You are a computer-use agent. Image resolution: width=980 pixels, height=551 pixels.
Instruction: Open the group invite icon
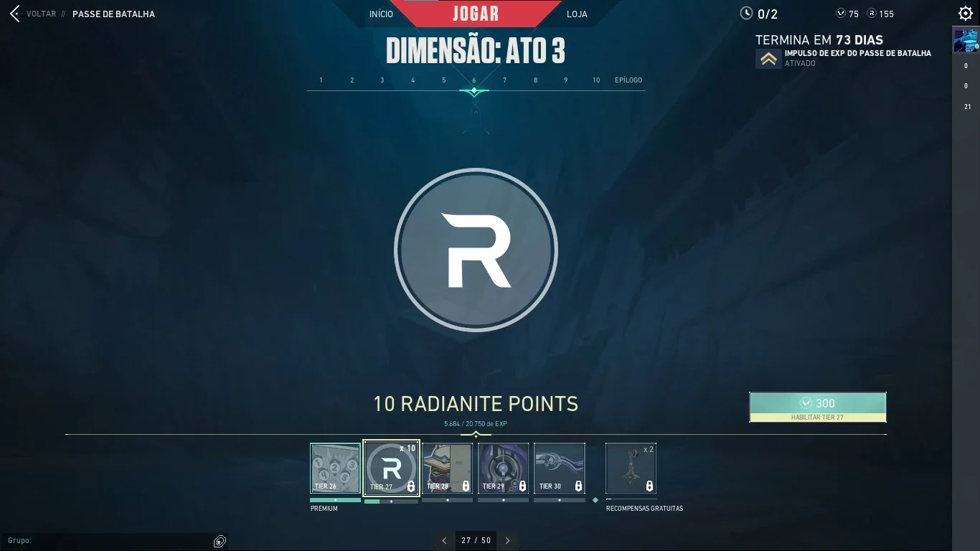point(220,541)
